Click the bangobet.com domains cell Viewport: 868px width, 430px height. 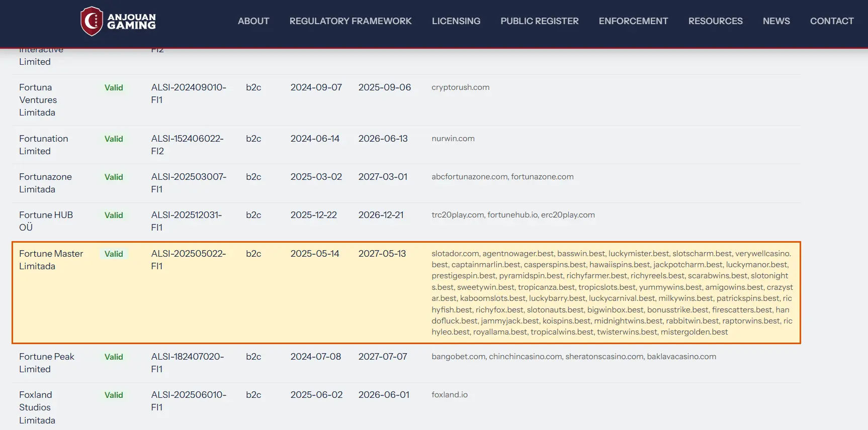(574, 357)
